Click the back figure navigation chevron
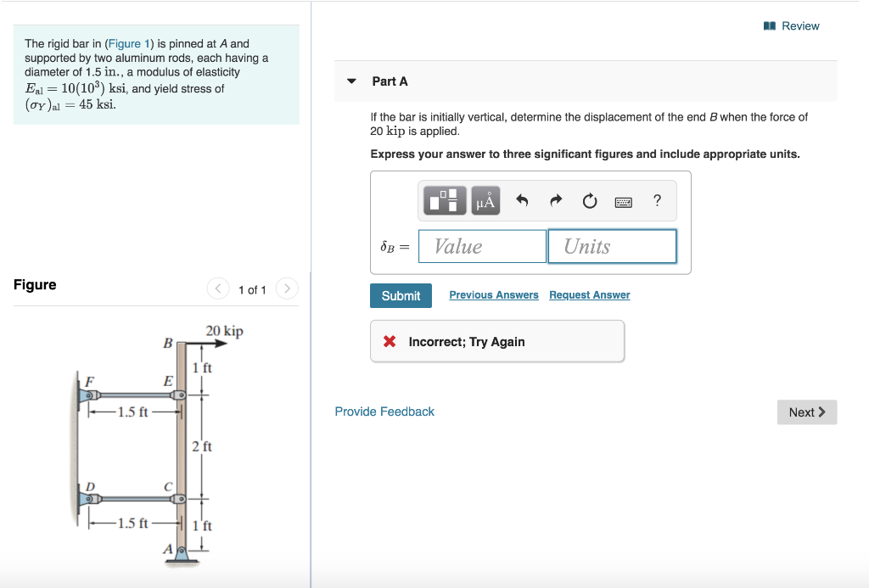Viewport: 869px width, 588px height. (219, 288)
